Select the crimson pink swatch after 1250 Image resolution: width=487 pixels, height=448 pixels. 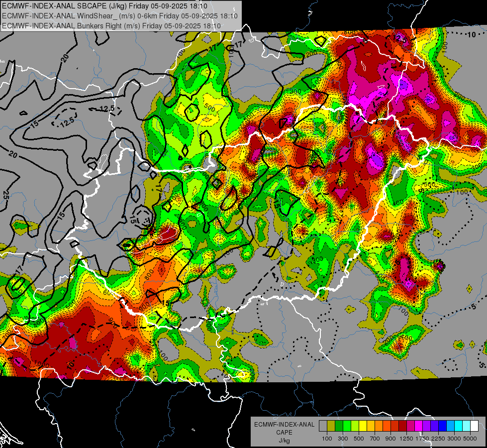click(x=410, y=426)
